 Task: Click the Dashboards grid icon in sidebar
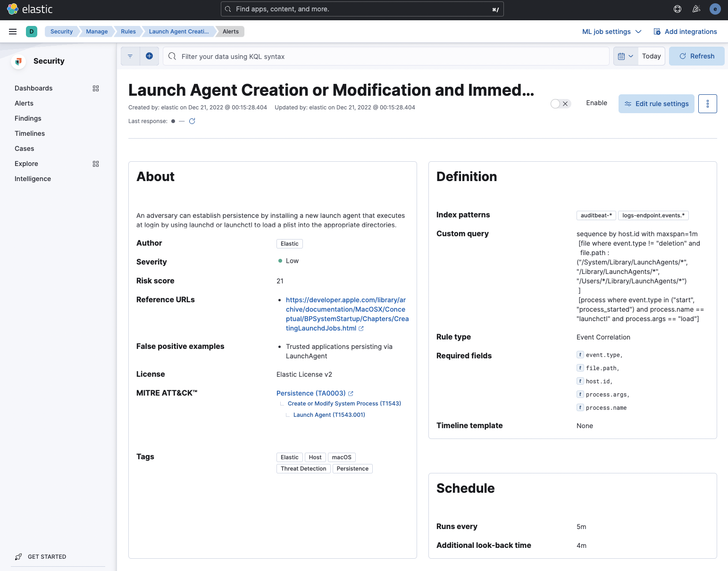(96, 88)
